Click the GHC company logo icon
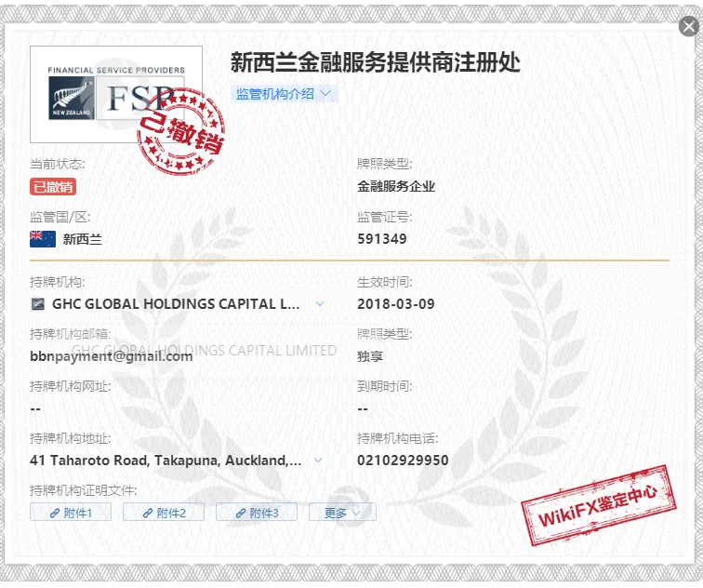This screenshot has width=703, height=588. (x=37, y=304)
